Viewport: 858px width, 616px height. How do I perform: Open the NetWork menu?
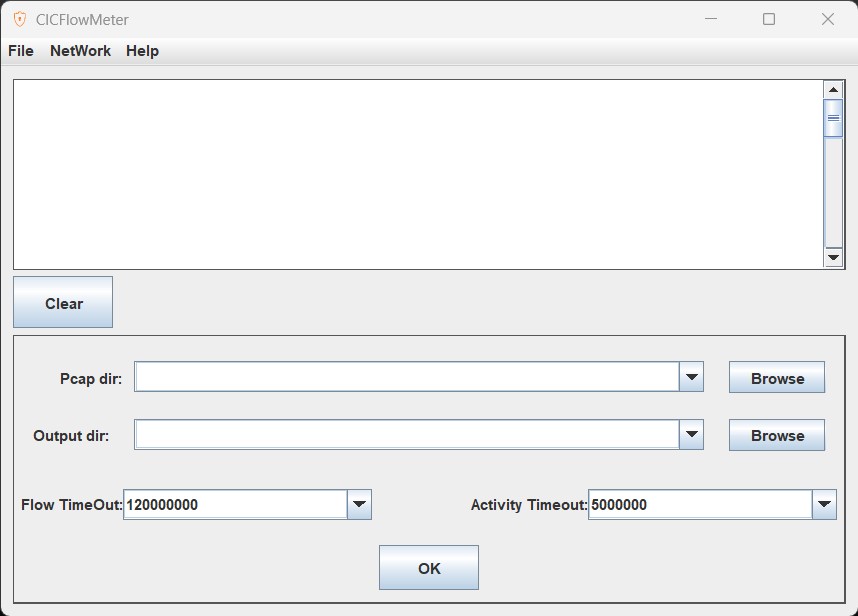(80, 51)
